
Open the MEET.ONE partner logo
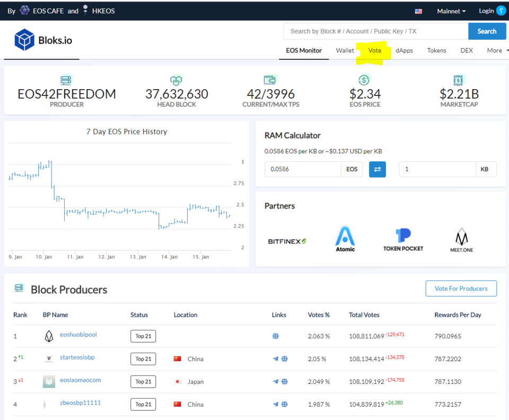[x=461, y=240]
